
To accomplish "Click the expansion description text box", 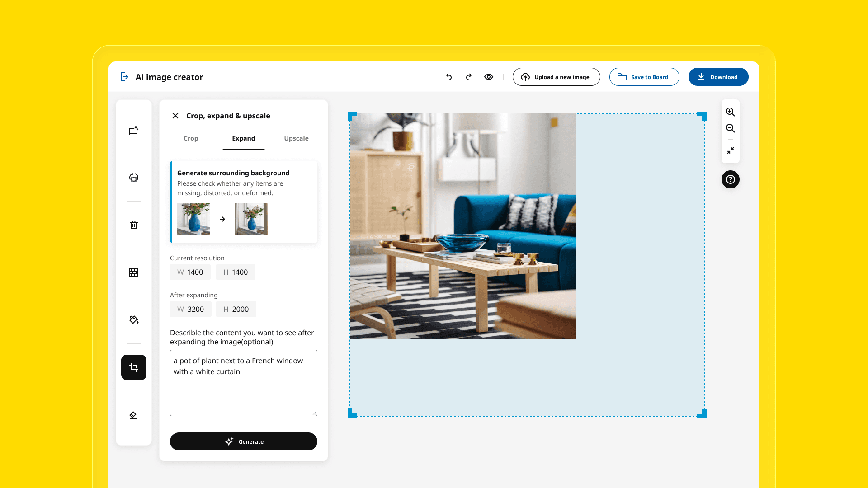I will click(x=244, y=383).
